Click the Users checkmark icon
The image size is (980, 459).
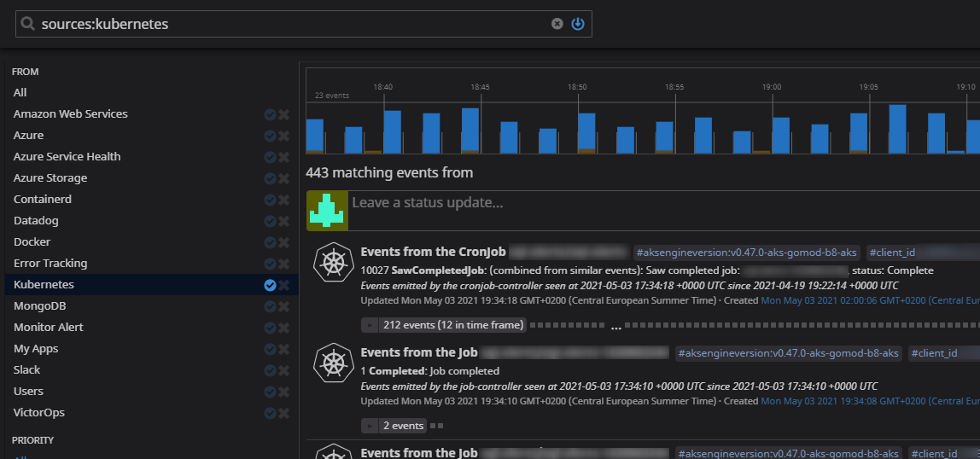point(270,392)
